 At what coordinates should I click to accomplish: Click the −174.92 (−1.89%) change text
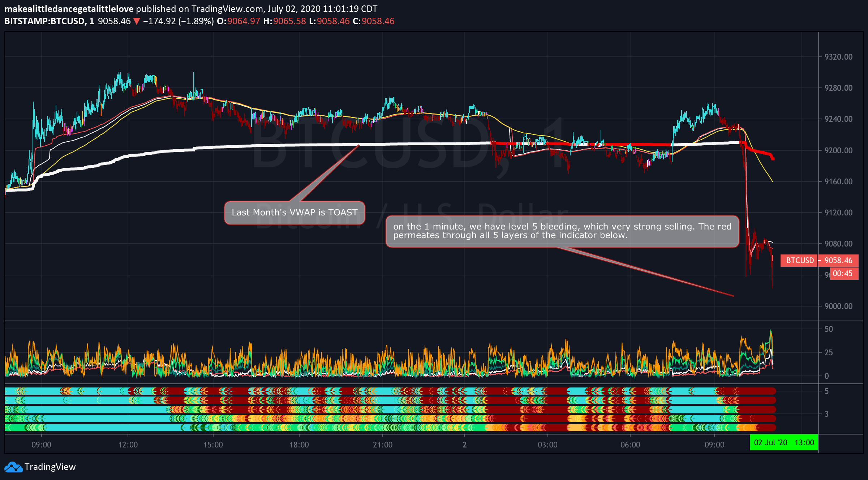tap(179, 21)
